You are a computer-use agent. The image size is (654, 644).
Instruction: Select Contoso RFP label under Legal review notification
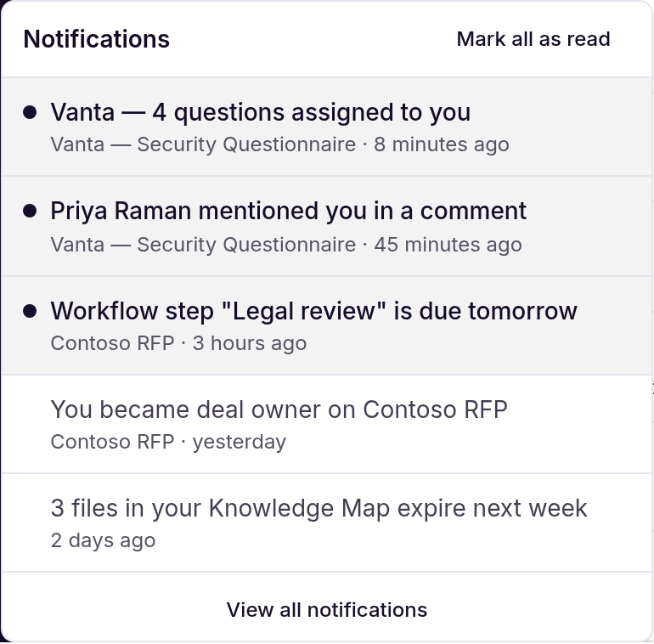[x=113, y=343]
